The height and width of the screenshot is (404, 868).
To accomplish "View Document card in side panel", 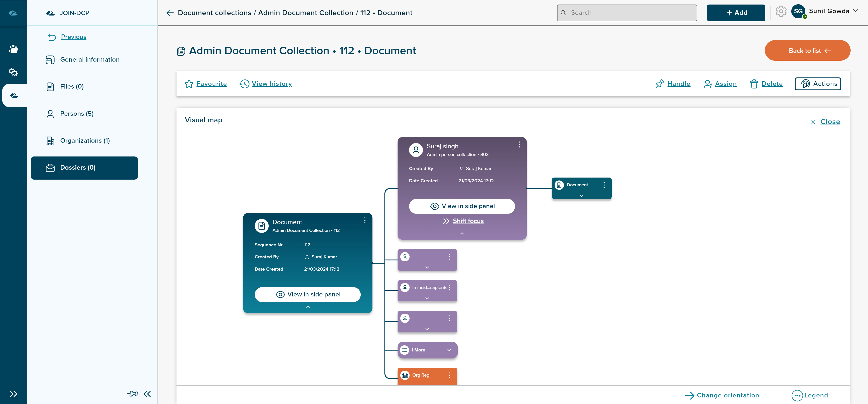I will point(307,294).
